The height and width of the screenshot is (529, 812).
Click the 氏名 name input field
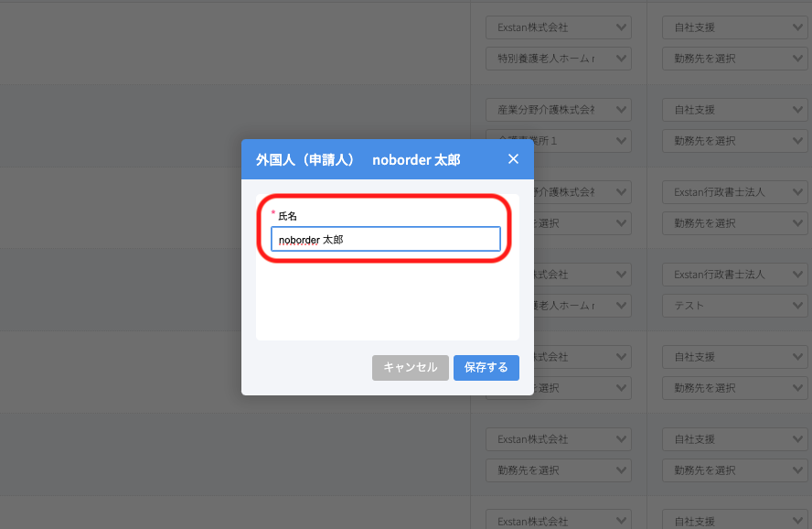pos(385,240)
